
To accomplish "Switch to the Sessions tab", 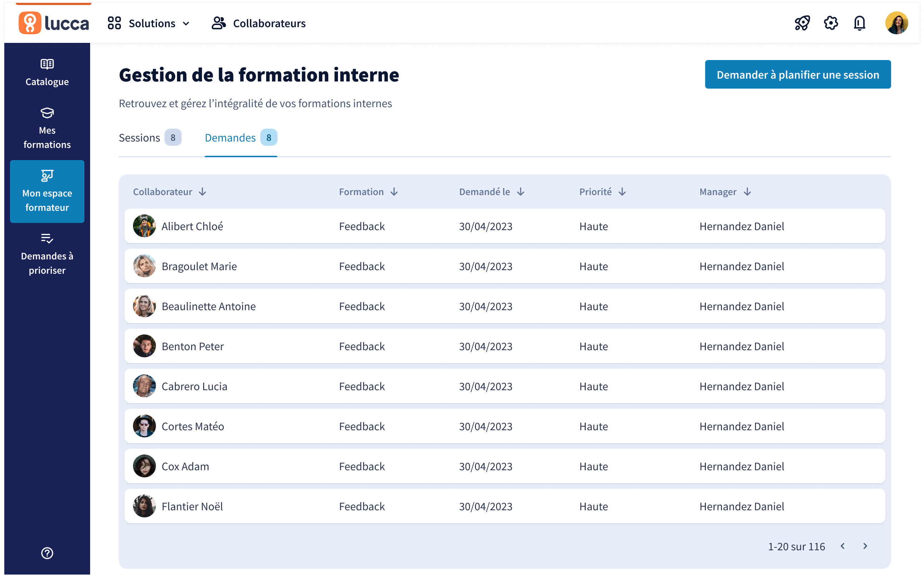I will coord(150,138).
